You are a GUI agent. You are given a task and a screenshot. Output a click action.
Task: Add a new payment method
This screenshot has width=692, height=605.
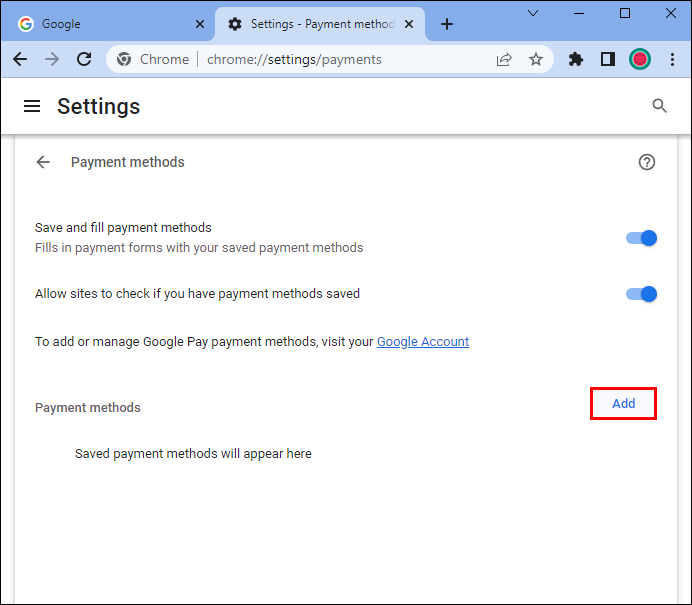pos(623,403)
